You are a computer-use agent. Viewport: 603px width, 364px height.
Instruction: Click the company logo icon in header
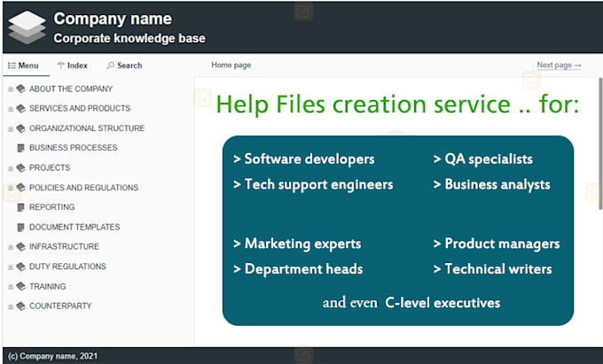pos(27,27)
